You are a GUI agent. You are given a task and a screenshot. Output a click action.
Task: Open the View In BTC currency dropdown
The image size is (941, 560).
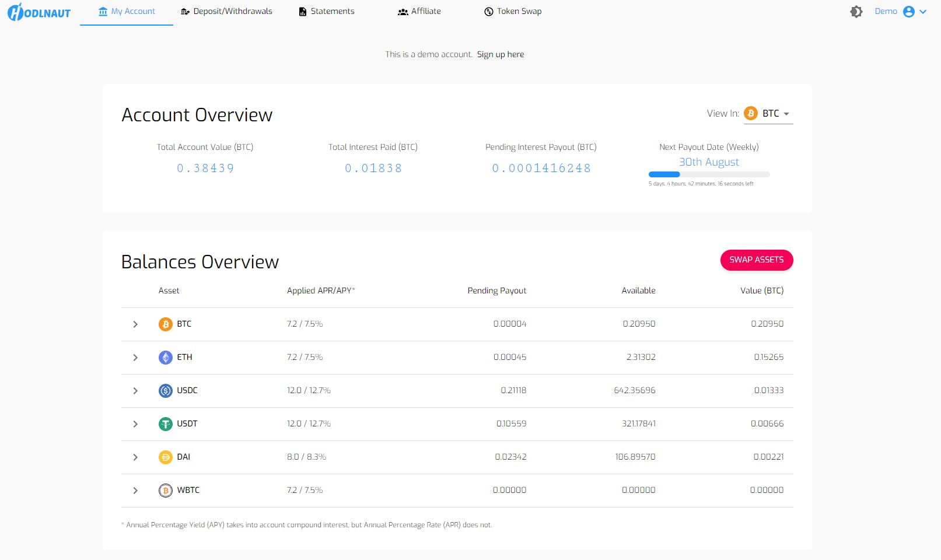tap(768, 114)
